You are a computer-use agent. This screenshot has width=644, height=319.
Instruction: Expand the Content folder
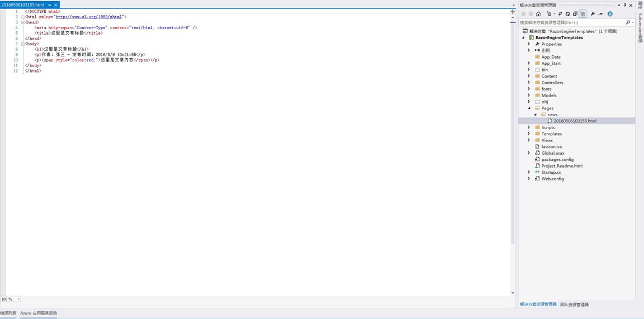(529, 76)
